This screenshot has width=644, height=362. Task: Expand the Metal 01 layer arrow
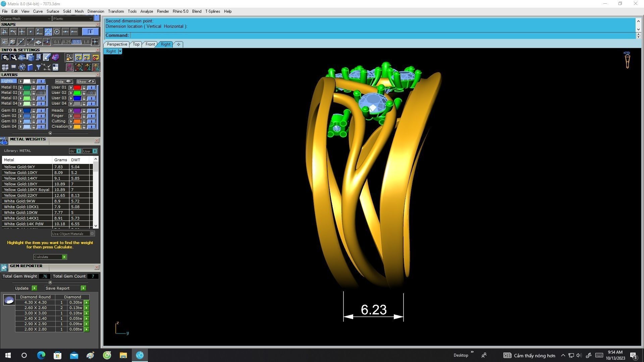20,87
